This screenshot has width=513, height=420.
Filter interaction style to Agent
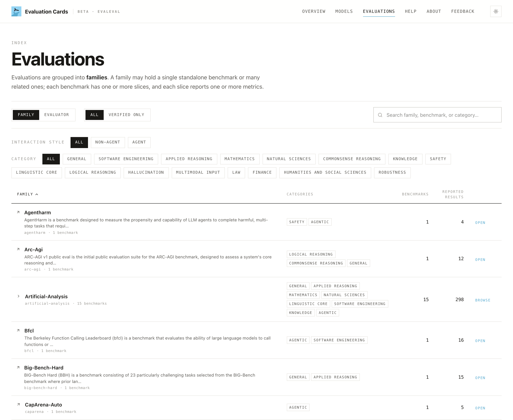click(139, 142)
